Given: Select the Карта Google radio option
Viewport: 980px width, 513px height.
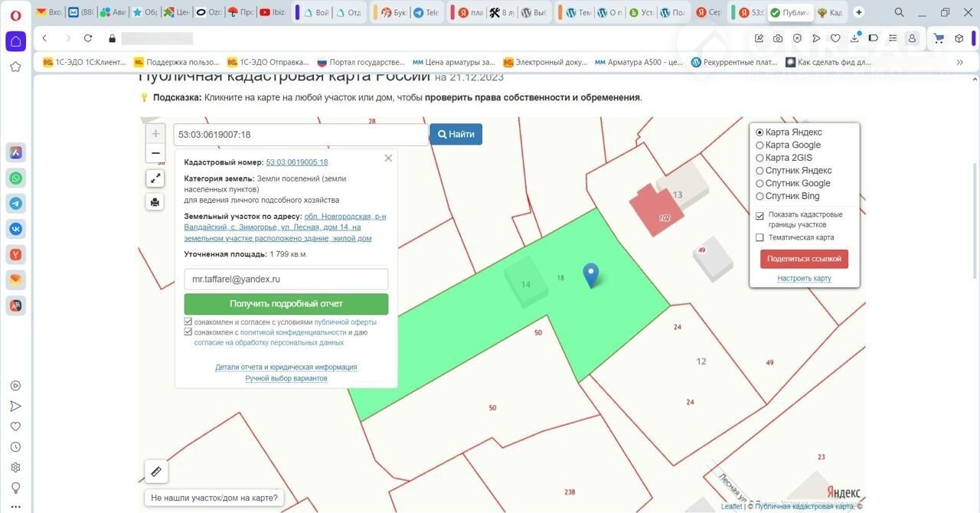Looking at the screenshot, I should [759, 145].
